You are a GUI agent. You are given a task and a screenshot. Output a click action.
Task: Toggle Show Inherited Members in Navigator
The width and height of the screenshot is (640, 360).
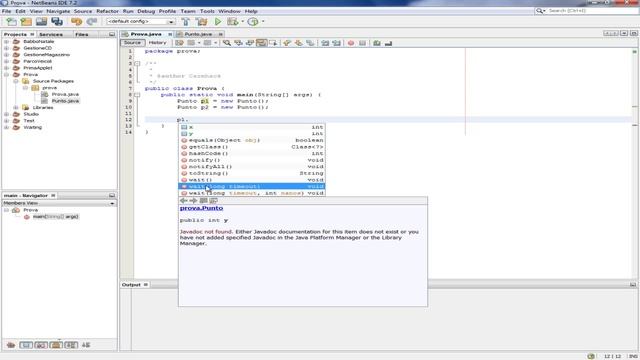pyautogui.click(x=11, y=345)
